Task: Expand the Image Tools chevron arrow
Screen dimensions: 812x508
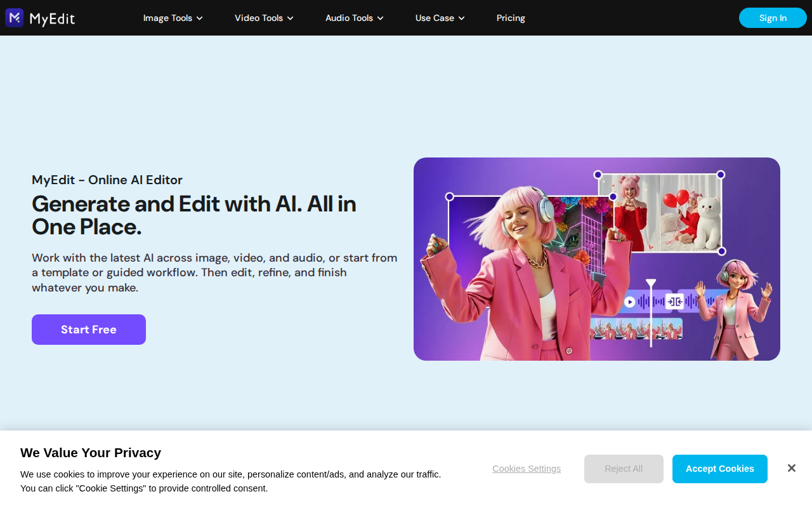Action: (199, 18)
